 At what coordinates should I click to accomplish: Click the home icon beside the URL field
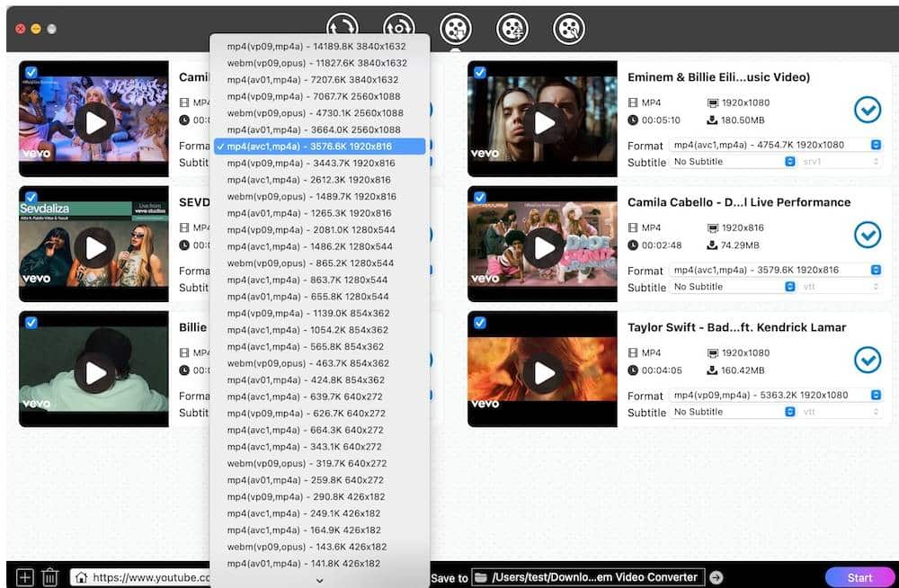[82, 577]
